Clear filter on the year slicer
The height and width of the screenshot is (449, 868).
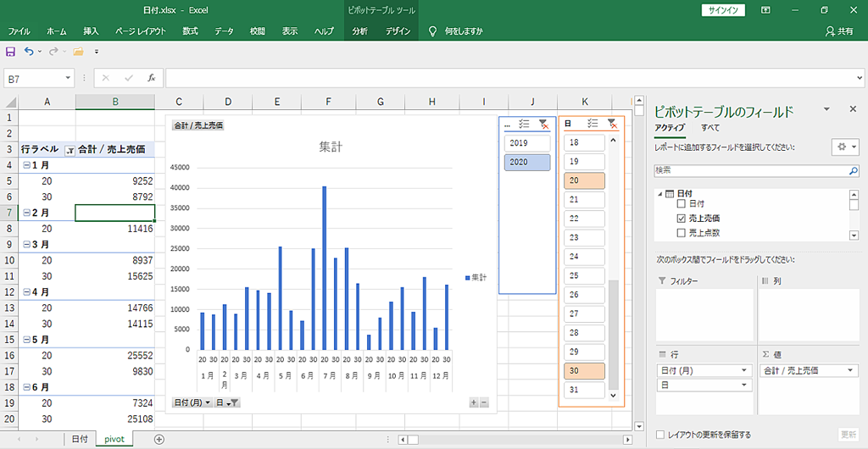(543, 125)
